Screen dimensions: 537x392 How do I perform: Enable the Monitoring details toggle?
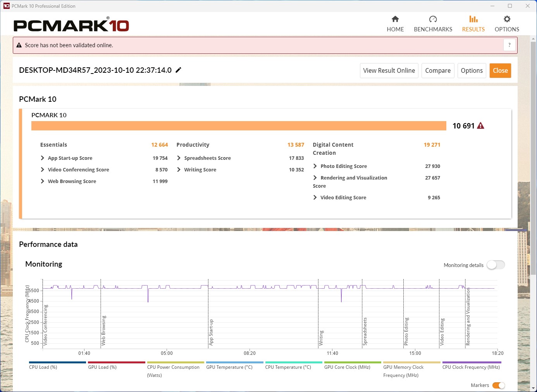[496, 265]
